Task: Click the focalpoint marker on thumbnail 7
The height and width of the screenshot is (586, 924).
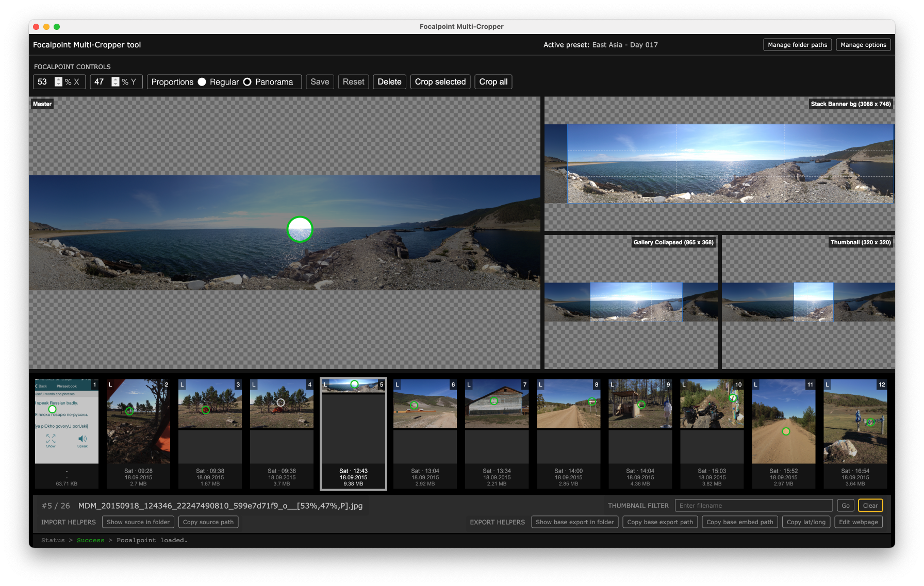Action: click(x=494, y=401)
